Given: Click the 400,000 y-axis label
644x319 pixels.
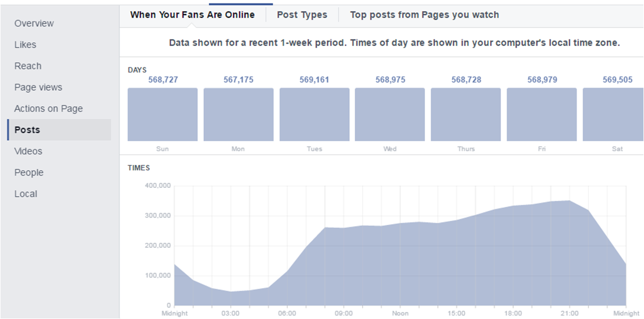Looking at the screenshot, I should (158, 186).
